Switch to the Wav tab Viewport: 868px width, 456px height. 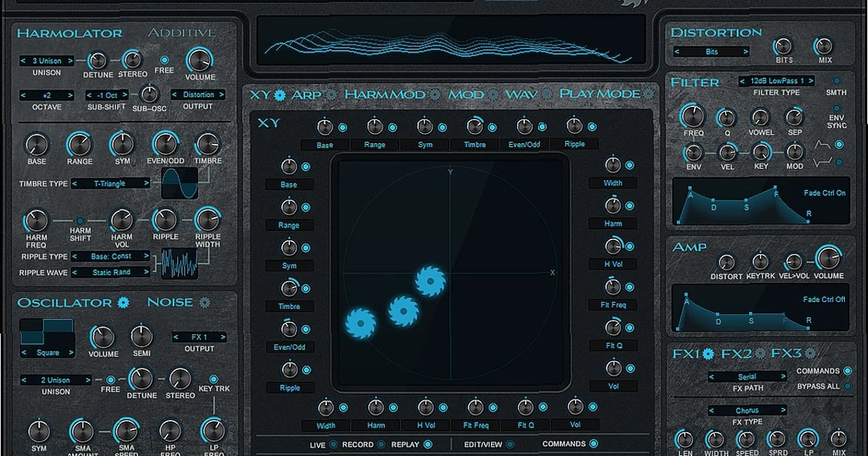522,94
